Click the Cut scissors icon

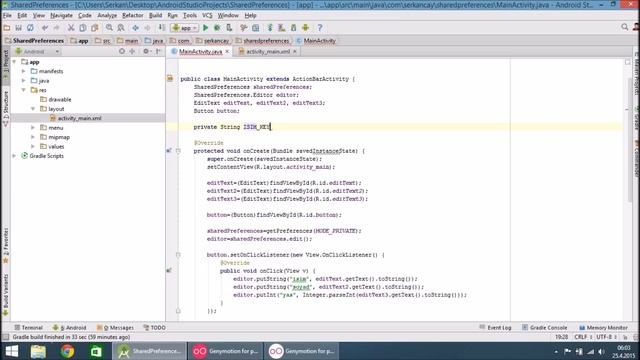click(71, 28)
